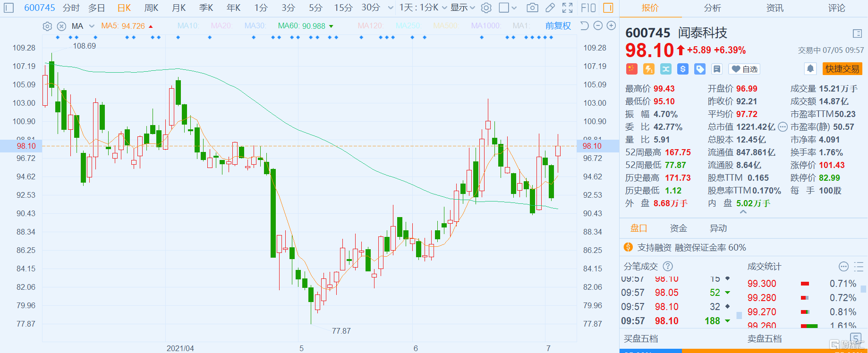Remove the MA indicator with X icon

point(61,26)
